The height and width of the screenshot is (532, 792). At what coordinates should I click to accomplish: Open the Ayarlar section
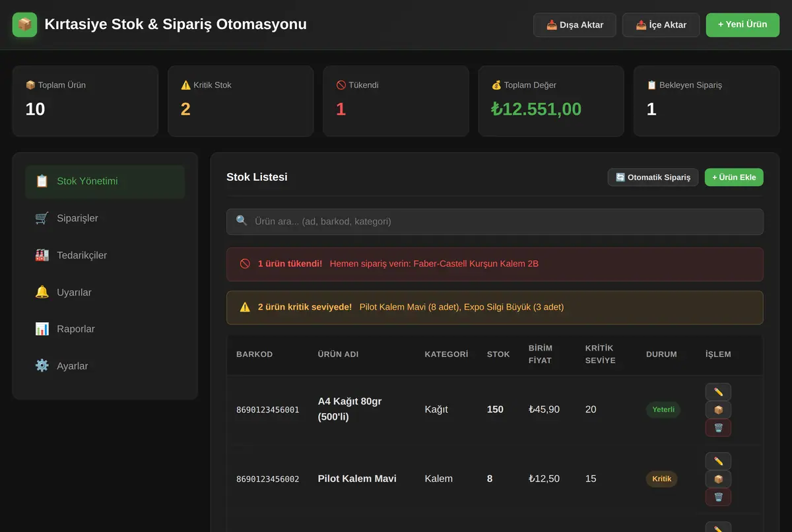pyautogui.click(x=105, y=366)
